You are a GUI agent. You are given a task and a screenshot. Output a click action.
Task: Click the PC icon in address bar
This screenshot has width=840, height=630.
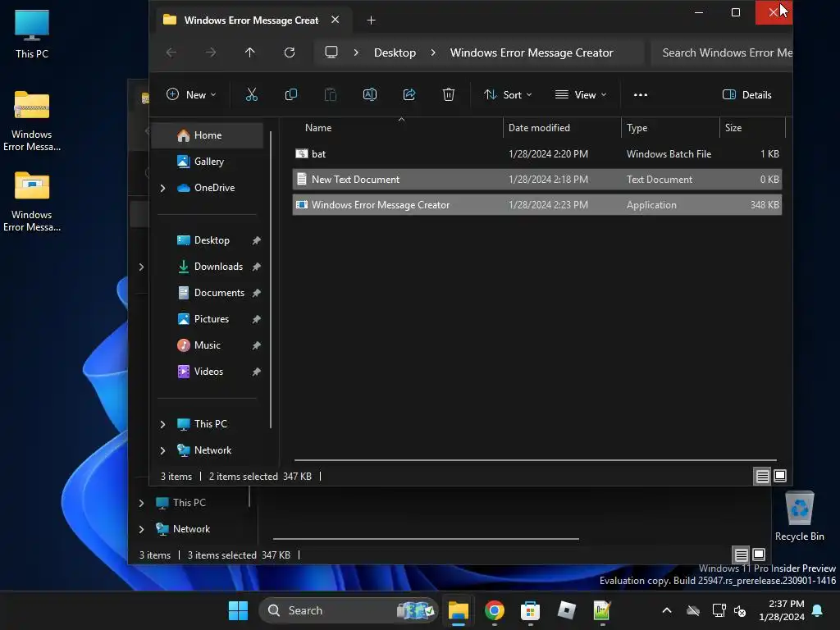click(331, 52)
